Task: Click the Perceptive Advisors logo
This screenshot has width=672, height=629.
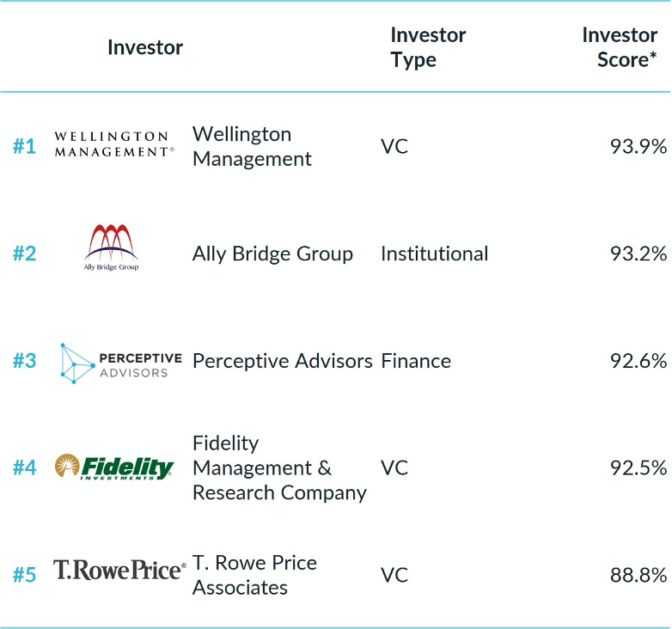Action: [x=120, y=362]
